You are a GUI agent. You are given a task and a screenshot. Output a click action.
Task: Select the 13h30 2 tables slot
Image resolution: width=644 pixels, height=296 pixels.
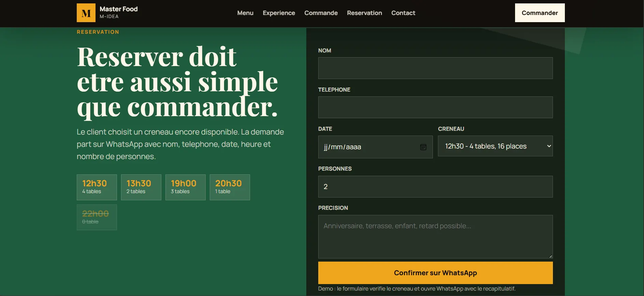(141, 187)
